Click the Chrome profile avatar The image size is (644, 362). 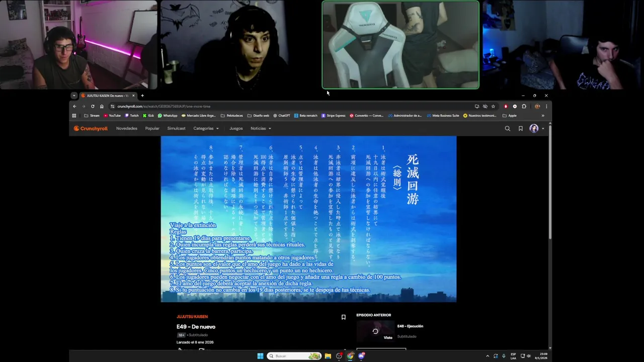pos(537,107)
